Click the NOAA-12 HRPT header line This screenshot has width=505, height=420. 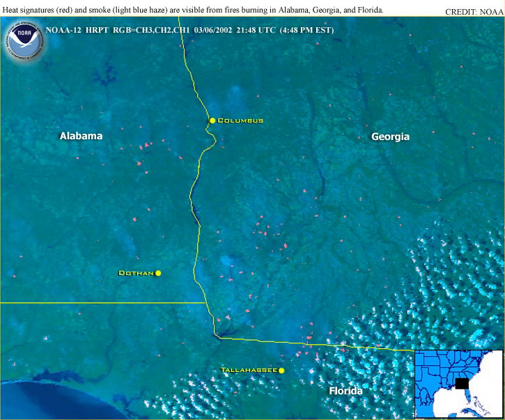(189, 30)
